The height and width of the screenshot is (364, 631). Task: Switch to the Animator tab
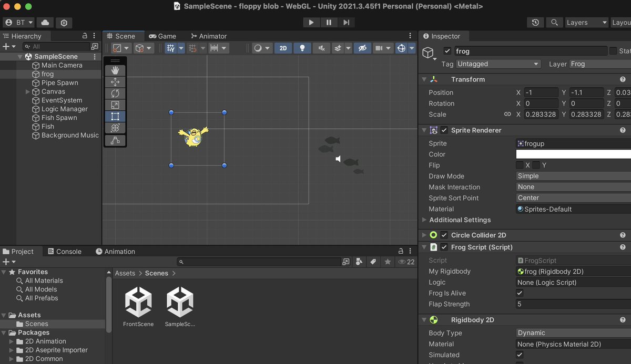click(208, 36)
